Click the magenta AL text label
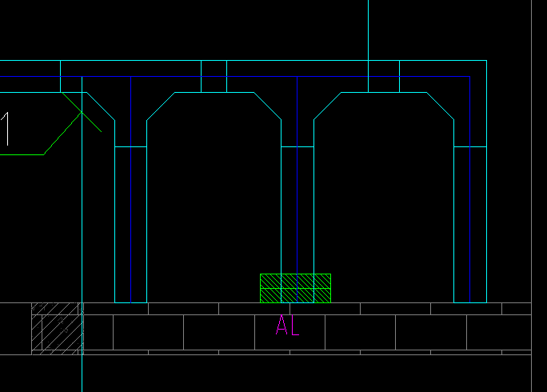 coord(287,325)
